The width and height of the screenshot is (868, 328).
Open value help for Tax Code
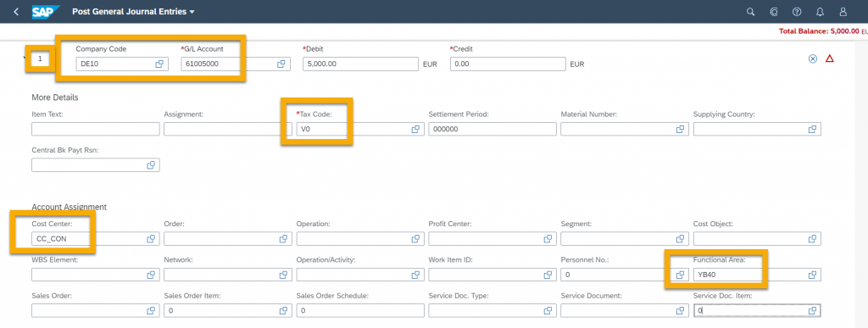[x=415, y=129]
